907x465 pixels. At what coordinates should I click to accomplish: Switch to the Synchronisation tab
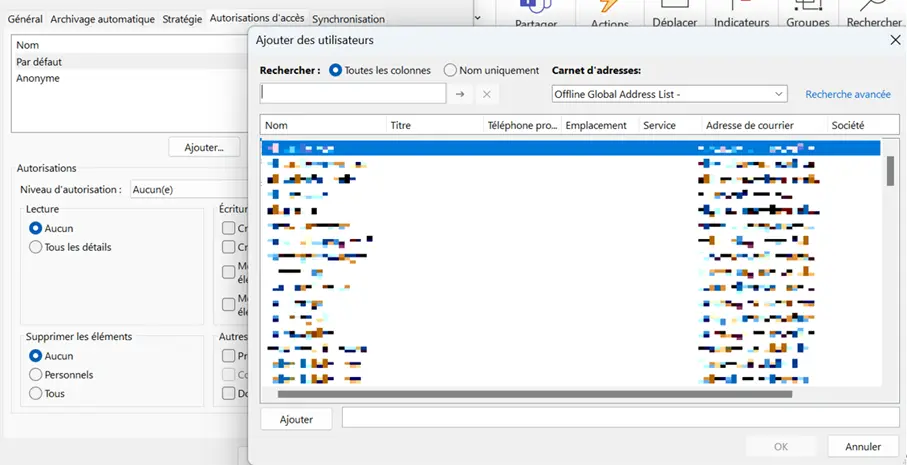coord(348,19)
